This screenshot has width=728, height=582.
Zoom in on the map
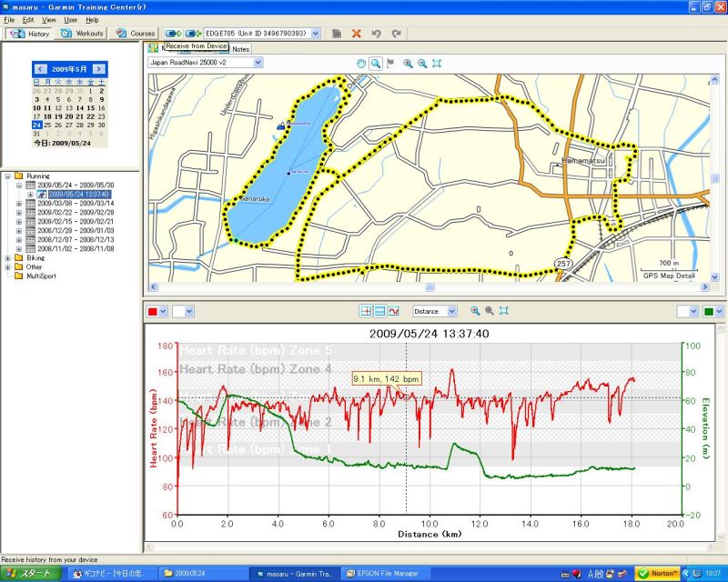point(408,64)
